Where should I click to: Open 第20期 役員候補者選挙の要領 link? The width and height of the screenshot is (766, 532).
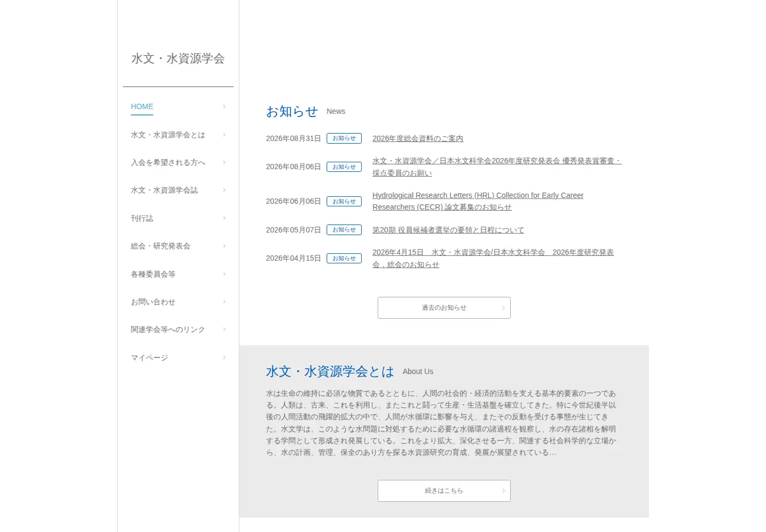(448, 230)
